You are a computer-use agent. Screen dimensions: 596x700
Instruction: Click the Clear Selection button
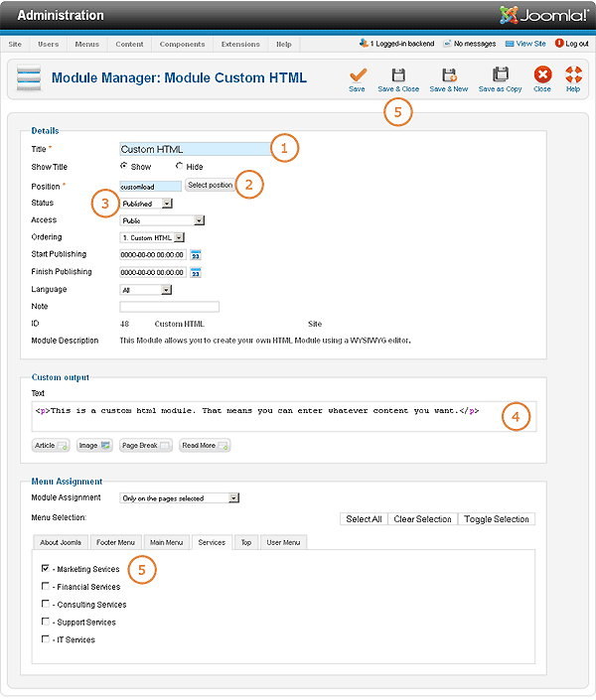pos(422,519)
